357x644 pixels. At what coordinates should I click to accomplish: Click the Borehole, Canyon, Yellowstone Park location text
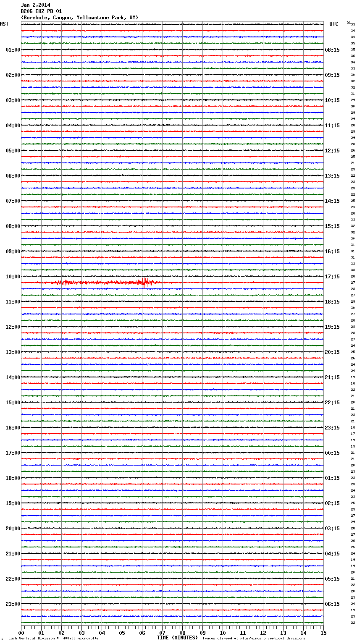79,18
